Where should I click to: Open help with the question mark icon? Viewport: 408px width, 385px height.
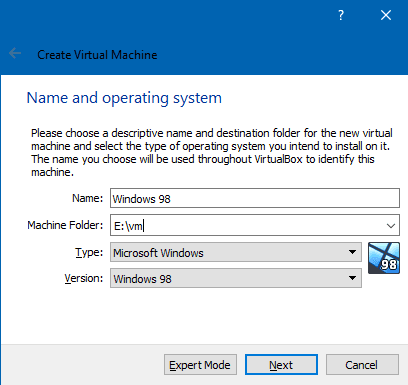click(341, 15)
